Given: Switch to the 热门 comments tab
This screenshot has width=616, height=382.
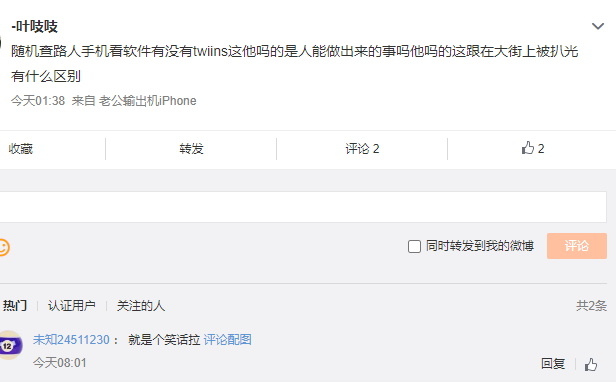Looking at the screenshot, I should pyautogui.click(x=15, y=305).
